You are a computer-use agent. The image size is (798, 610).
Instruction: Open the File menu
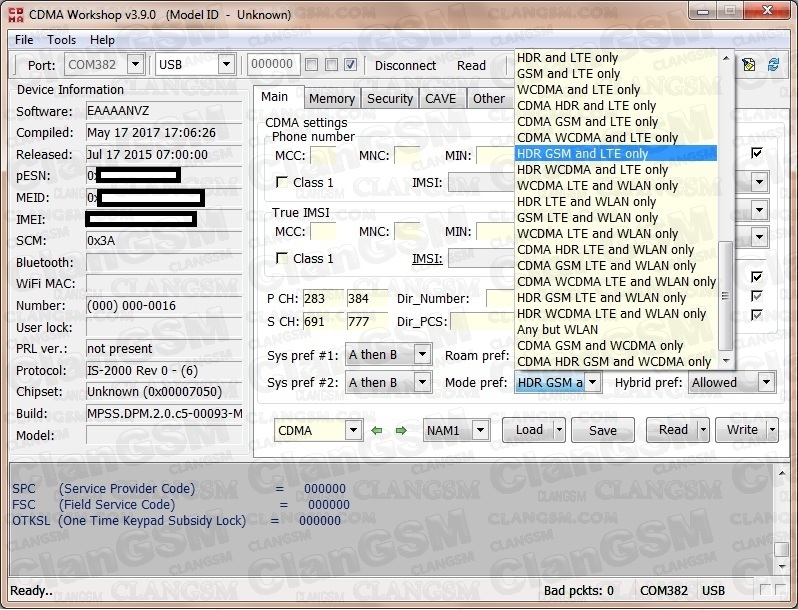(x=24, y=40)
